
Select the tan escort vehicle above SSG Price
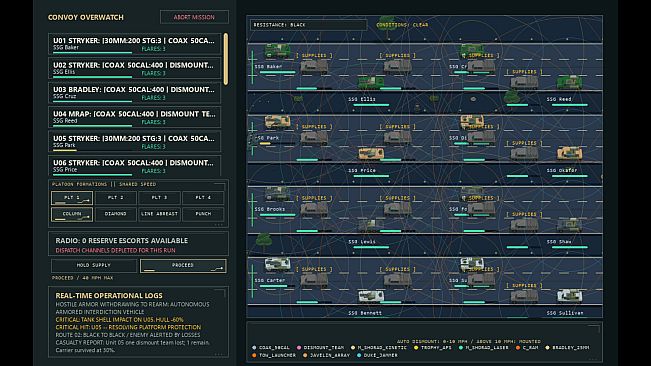(371, 153)
